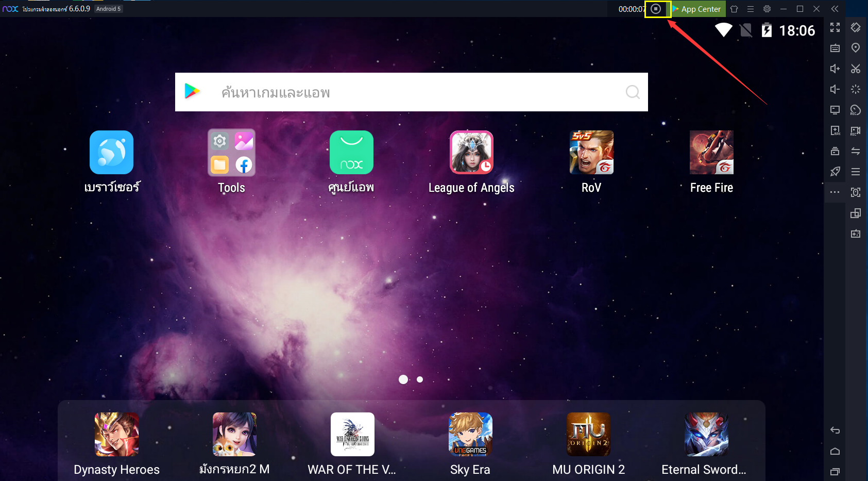The height and width of the screenshot is (481, 868).
Task: Open the system settings gear icon
Action: (767, 9)
